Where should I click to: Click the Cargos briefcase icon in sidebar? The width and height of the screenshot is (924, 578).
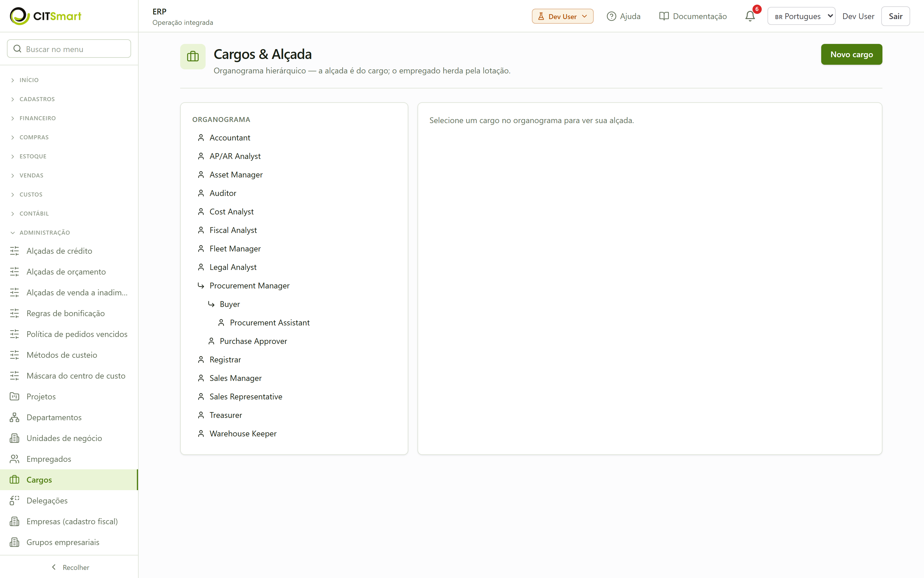[14, 479]
